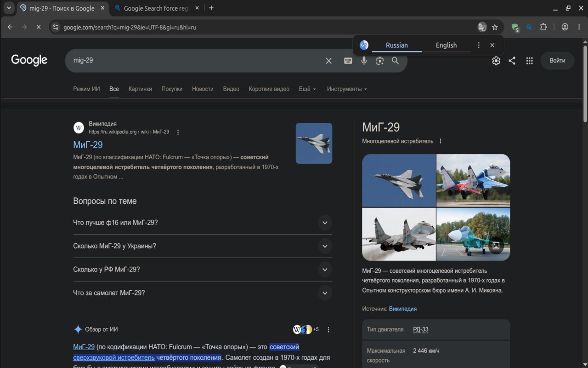Switch to Новости tab

point(203,89)
